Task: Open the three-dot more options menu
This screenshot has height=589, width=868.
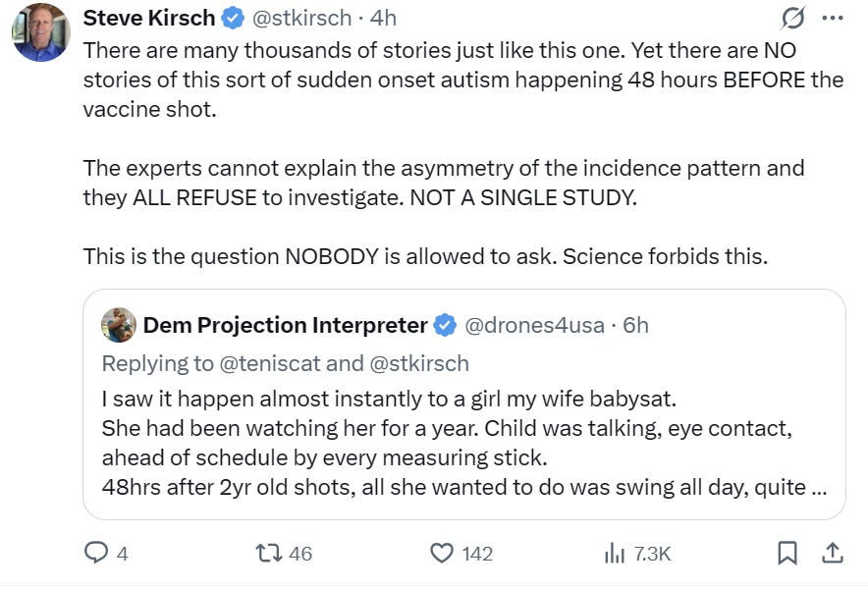Action: click(832, 19)
